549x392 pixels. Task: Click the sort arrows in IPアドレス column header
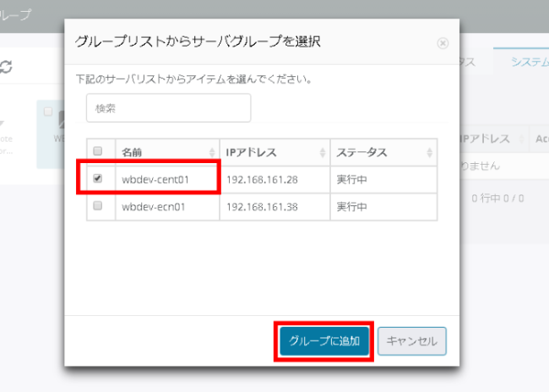(323, 152)
